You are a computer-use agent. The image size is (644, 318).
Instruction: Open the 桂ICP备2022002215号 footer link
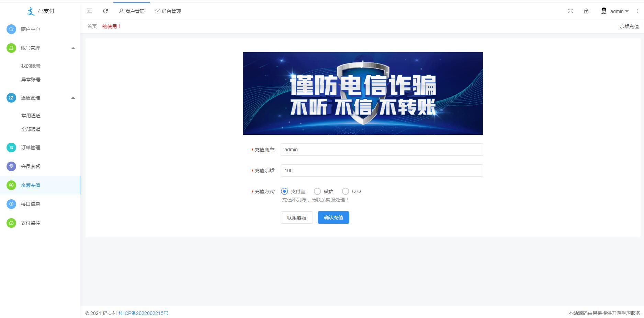(143, 313)
